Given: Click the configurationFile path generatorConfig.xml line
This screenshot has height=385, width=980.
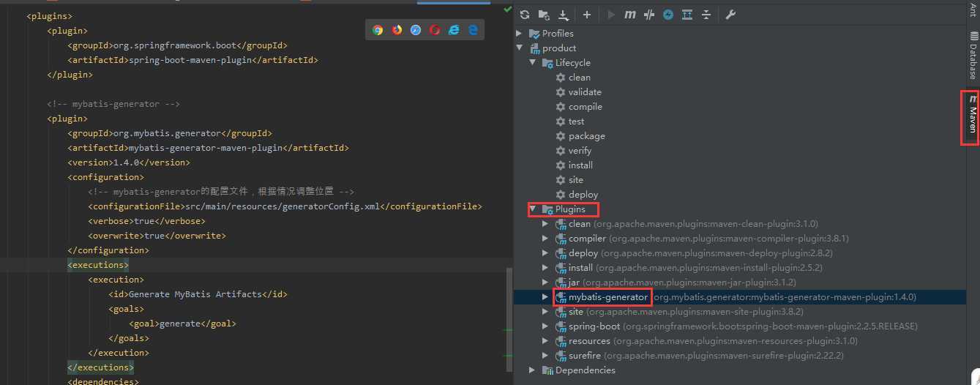Looking at the screenshot, I should click(x=285, y=206).
